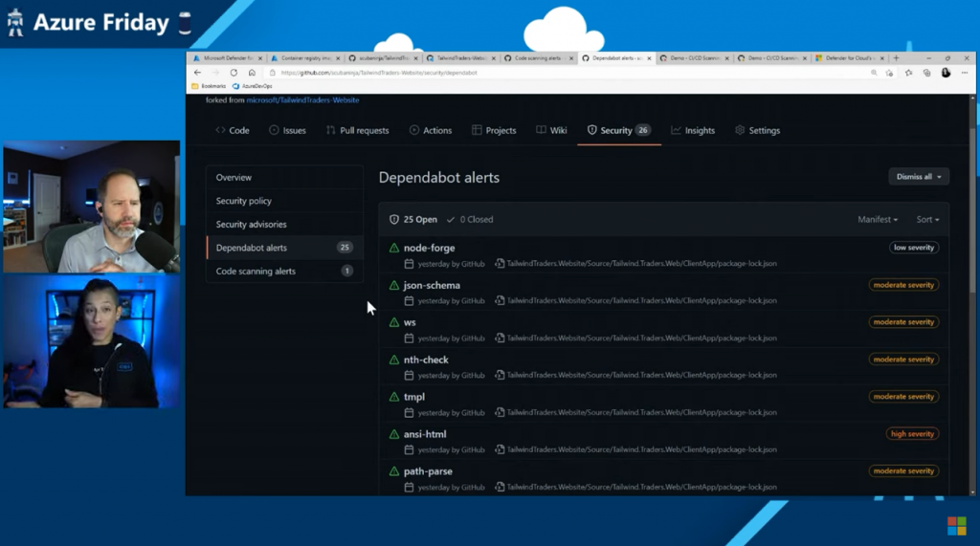The width and height of the screenshot is (980, 546).
Task: Open Security policy sidebar item
Action: tap(284, 201)
